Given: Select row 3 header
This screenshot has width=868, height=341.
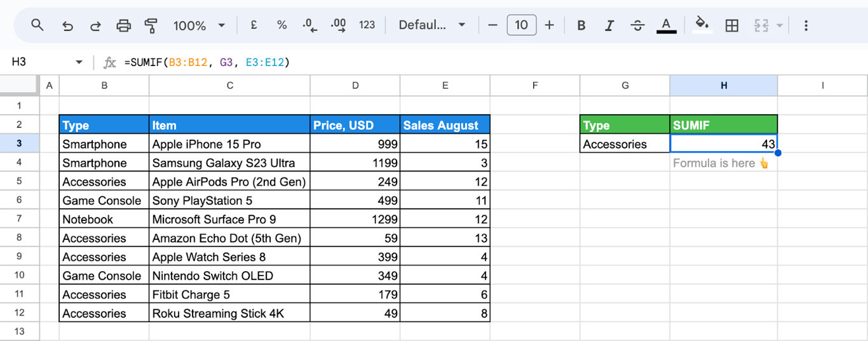Looking at the screenshot, I should [x=19, y=144].
